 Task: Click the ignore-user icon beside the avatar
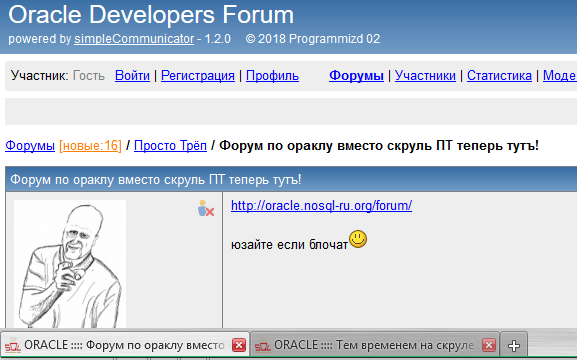[206, 208]
